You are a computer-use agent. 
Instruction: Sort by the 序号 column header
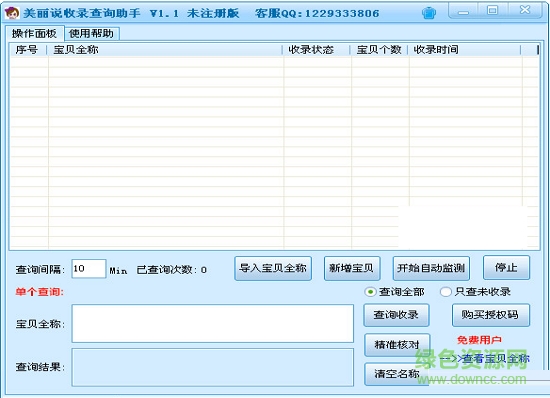click(28, 50)
